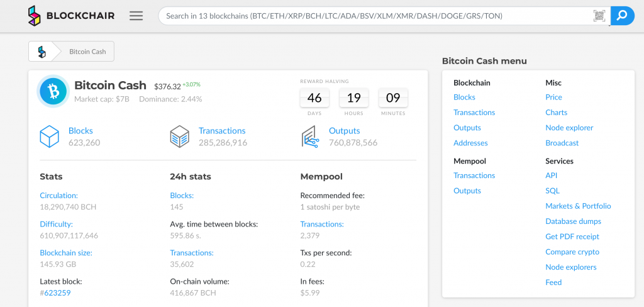Click the Bitcoin Cash coin logo
Screen dimensions: 644x307
[53, 92]
